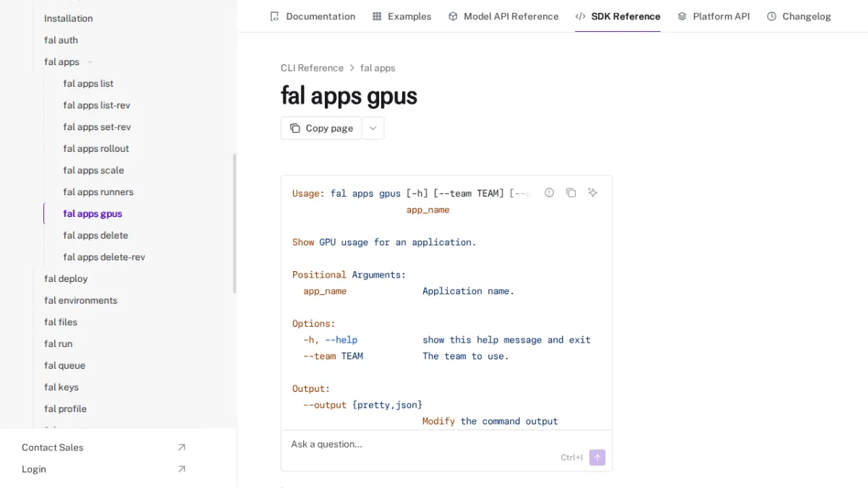Click the Contact Sales link
This screenshot has height=488, width=868.
[x=52, y=448]
